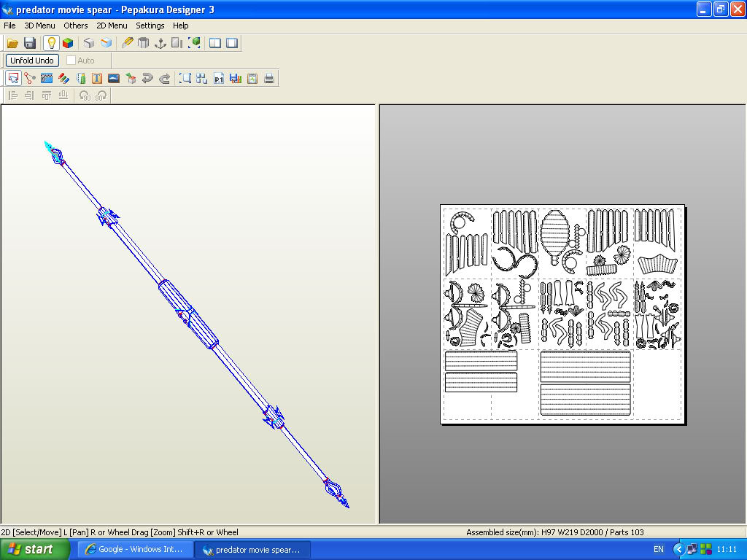Screen dimensions: 747x560
Task: Click the Unfold Undo button
Action: 32,61
